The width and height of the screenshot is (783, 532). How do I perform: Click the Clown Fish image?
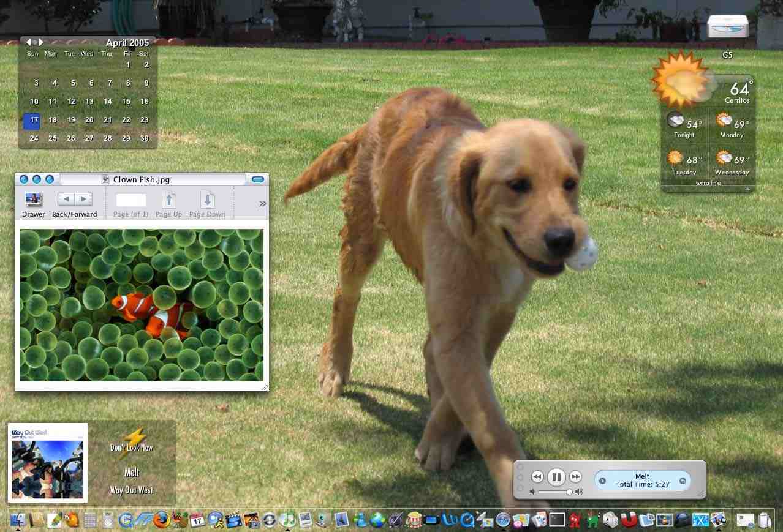click(x=142, y=305)
